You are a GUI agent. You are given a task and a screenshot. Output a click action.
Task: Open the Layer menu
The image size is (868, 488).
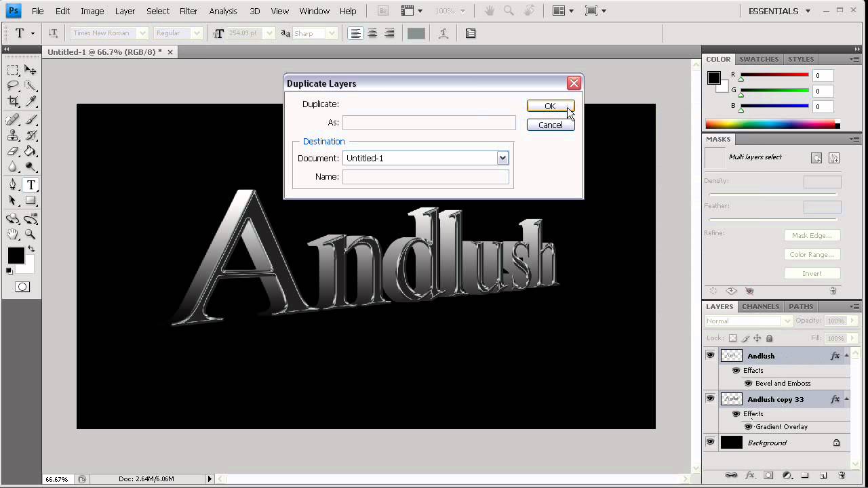[125, 11]
